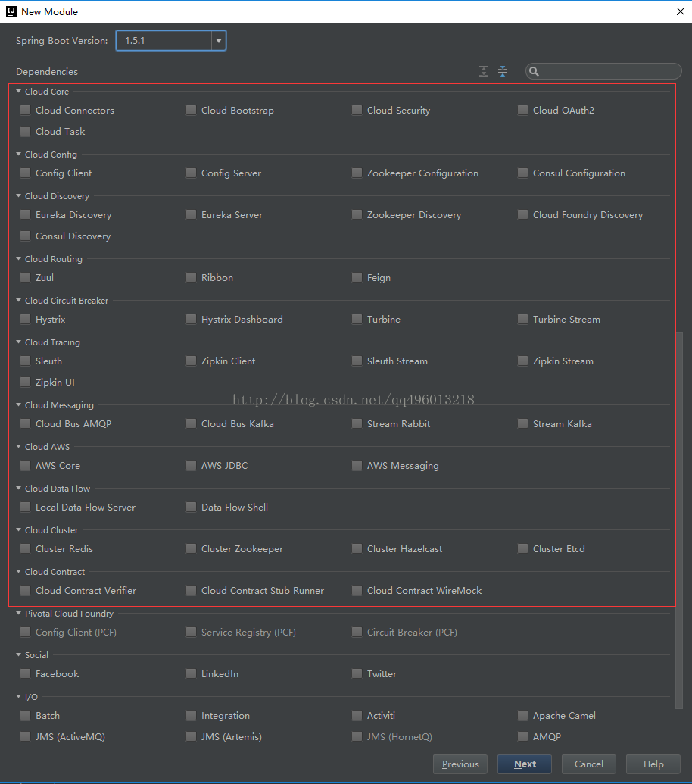Open the Spring Boot Version dropdown
Image resolution: width=692 pixels, height=784 pixels.
pyautogui.click(x=218, y=40)
